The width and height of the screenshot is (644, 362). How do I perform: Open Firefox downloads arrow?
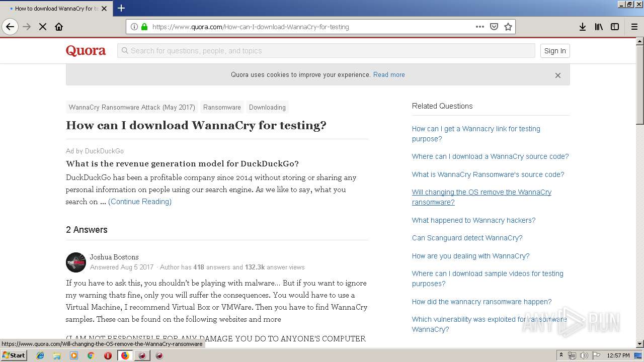point(583,27)
